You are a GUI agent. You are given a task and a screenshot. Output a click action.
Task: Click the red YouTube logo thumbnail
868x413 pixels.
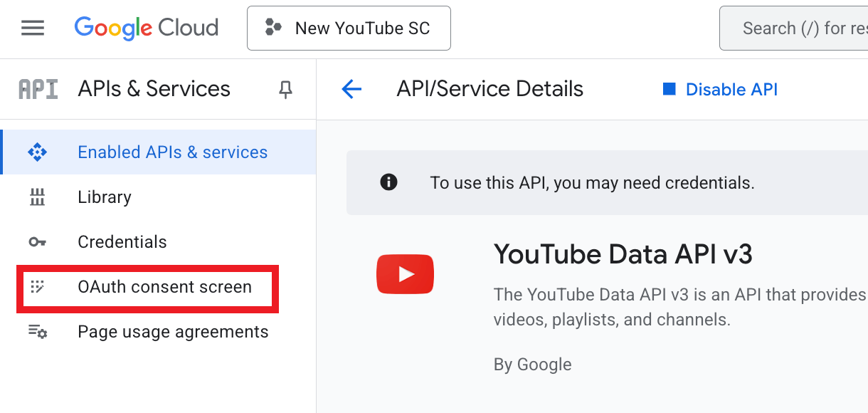[x=405, y=274]
